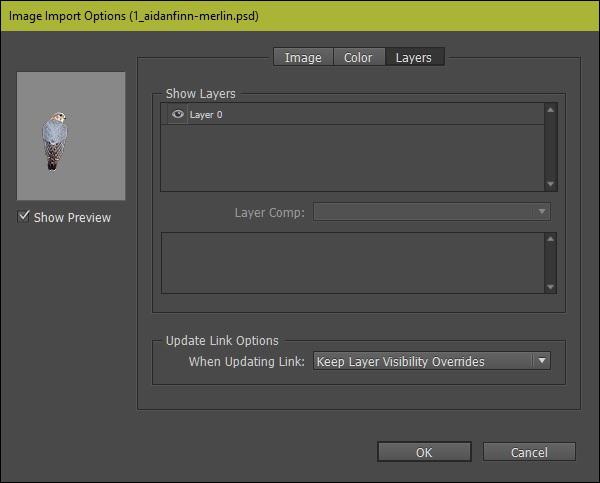The image size is (600, 483).
Task: Click layer comp description scroll up arrow
Action: pos(550,239)
